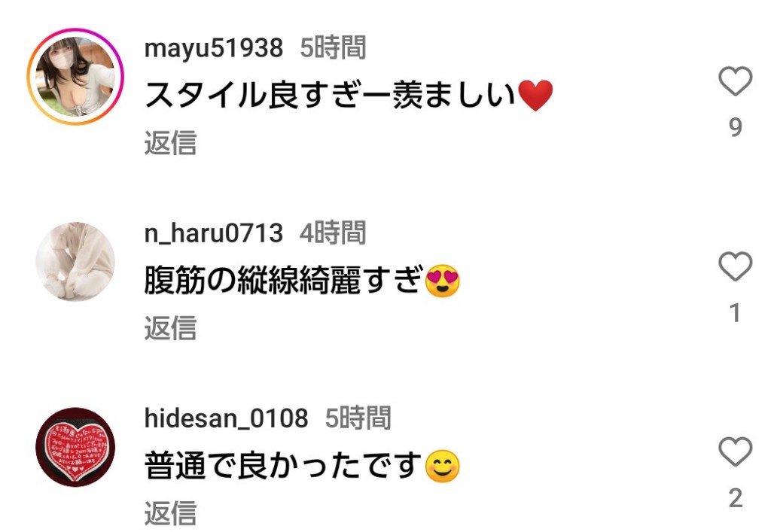Viewport: 771px width, 532px height.
Task: Like n_haru0713's comment with the heart
Action: coord(735,266)
